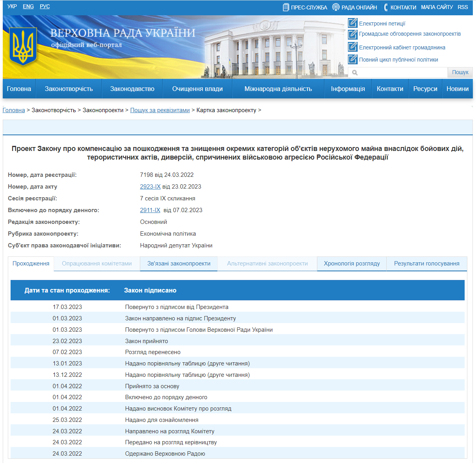
Task: Select the Альтернативні законопроекти tab
Action: tap(267, 263)
